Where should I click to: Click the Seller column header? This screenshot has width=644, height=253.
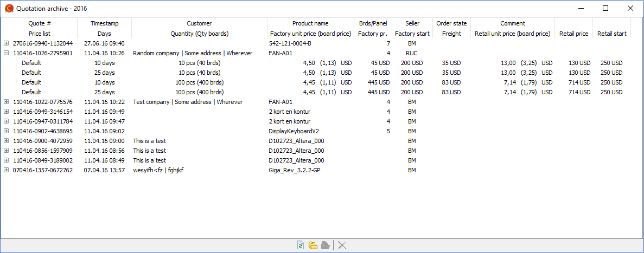pyautogui.click(x=412, y=23)
